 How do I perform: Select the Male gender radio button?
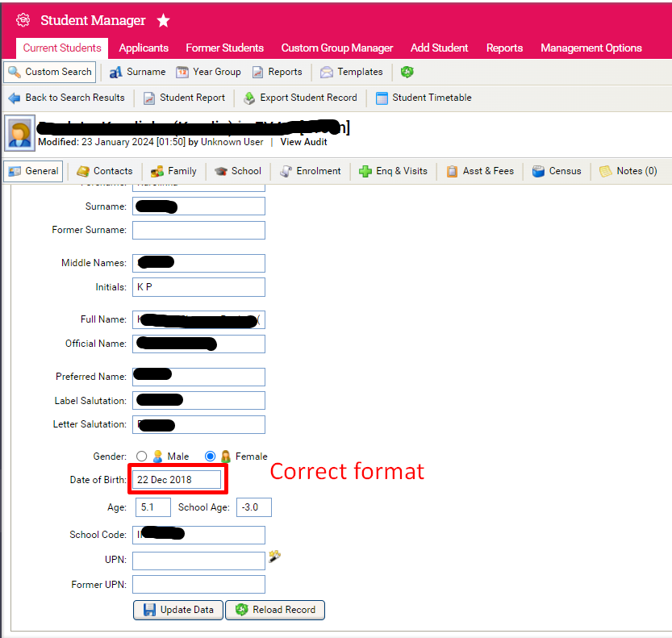tap(142, 457)
